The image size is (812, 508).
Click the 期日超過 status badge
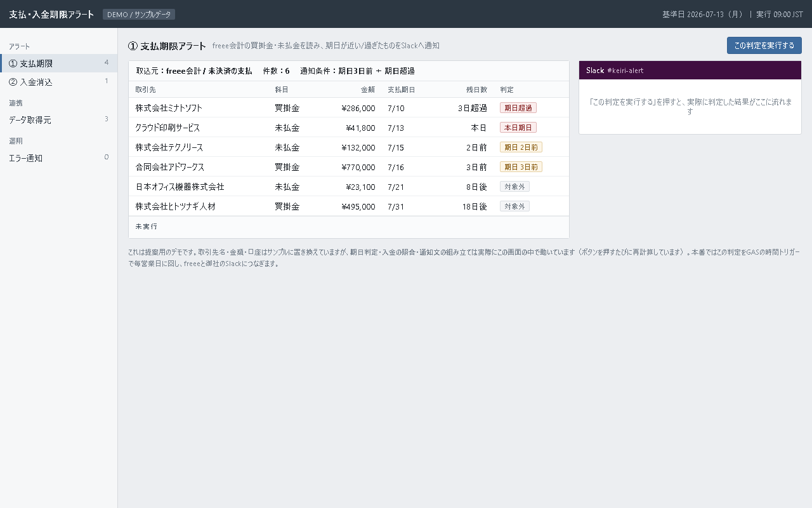[518, 108]
